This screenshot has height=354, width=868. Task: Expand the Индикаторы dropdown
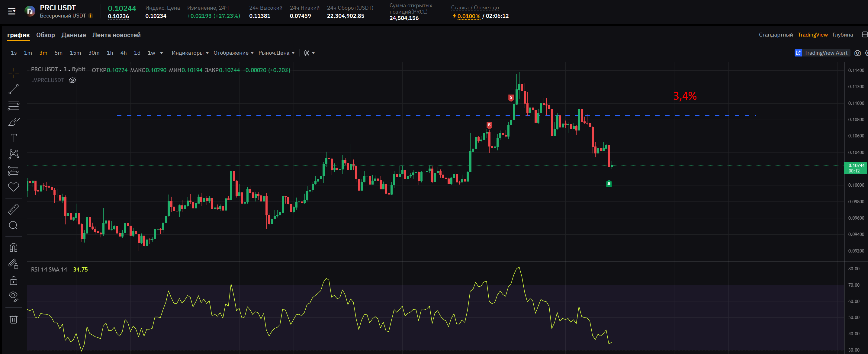click(x=190, y=53)
